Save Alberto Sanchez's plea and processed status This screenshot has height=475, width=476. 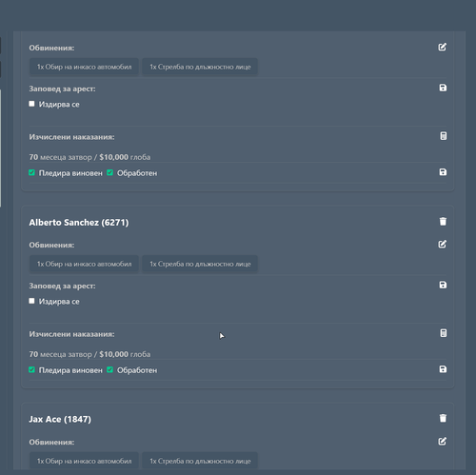coord(443,369)
